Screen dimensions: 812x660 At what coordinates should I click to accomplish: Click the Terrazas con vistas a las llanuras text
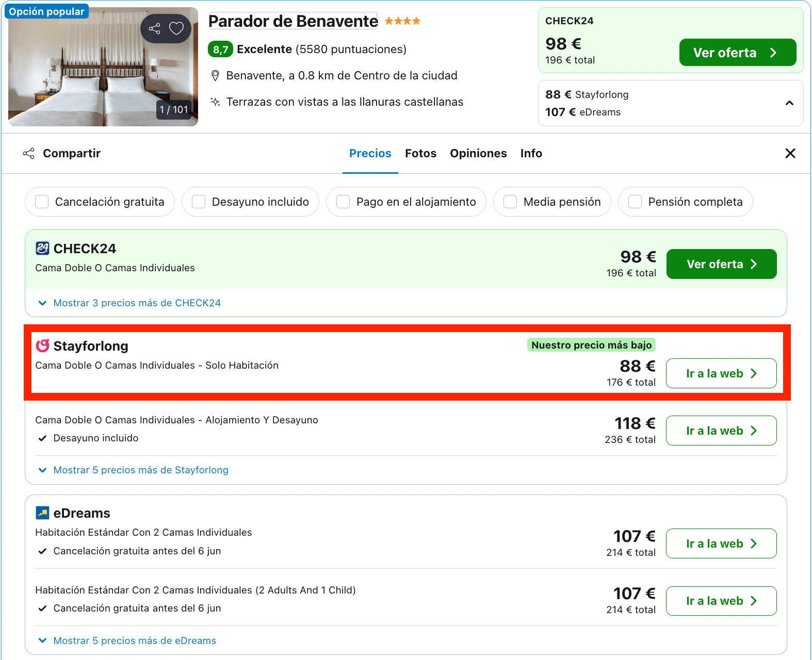point(345,102)
